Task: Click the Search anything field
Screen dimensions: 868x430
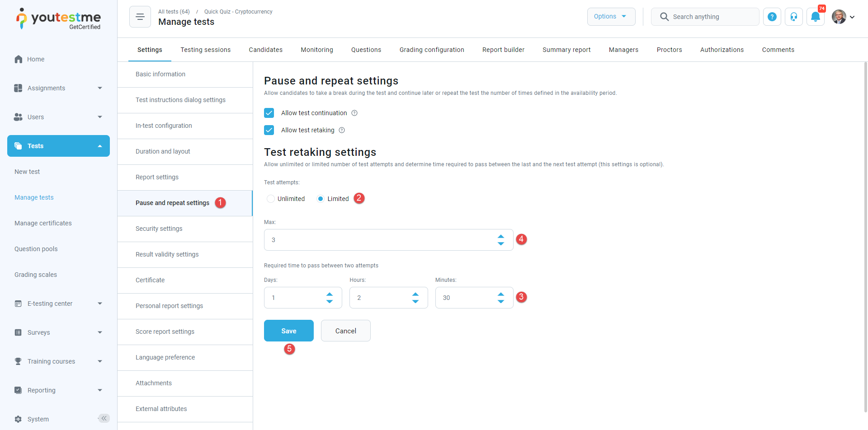Action: click(x=712, y=17)
